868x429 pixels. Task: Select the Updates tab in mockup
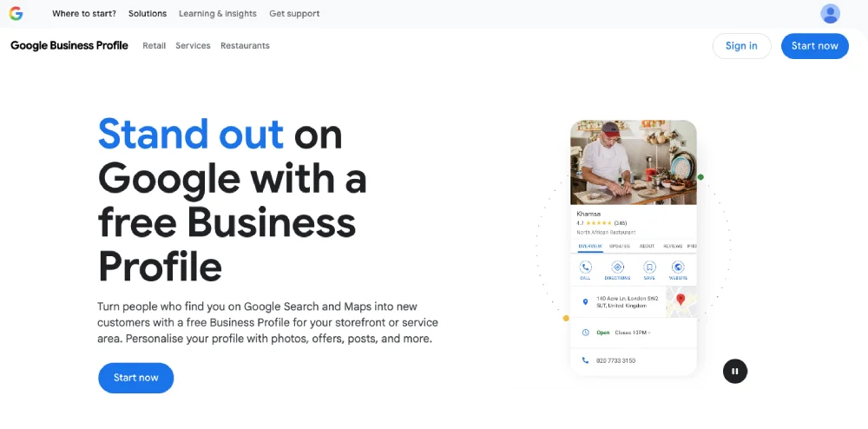coord(620,247)
